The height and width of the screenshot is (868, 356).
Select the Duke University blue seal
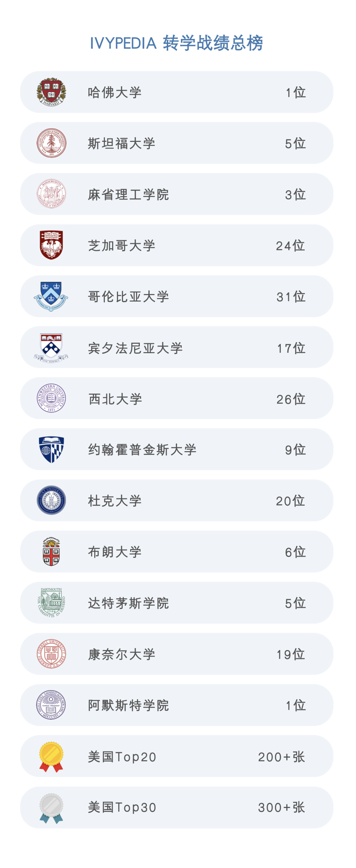click(x=51, y=500)
